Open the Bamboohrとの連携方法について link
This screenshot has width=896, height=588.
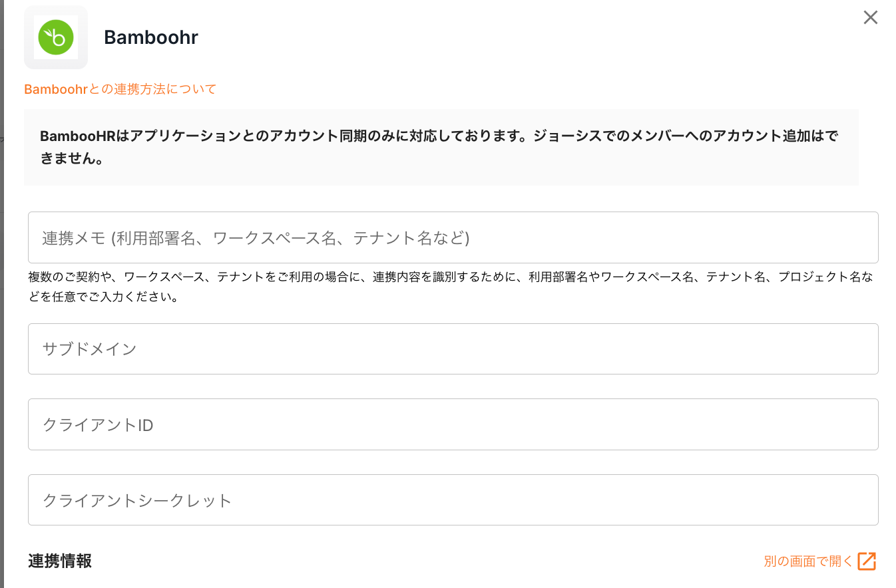pyautogui.click(x=120, y=89)
